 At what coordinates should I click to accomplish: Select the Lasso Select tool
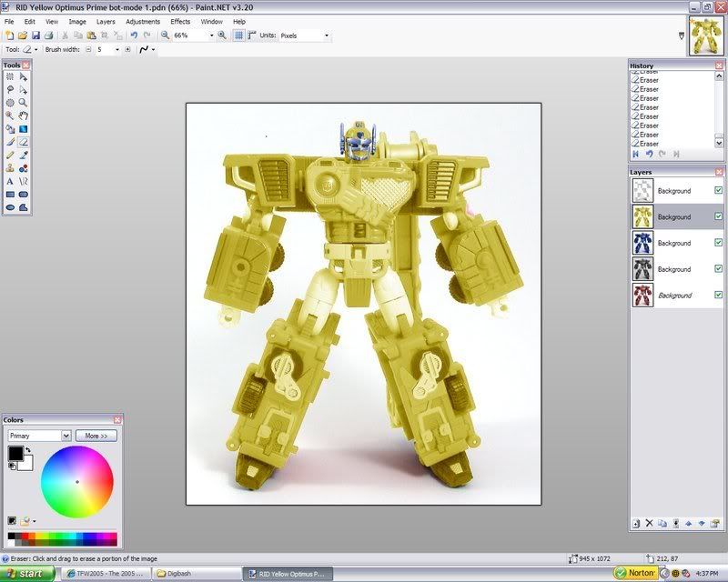coord(10,90)
